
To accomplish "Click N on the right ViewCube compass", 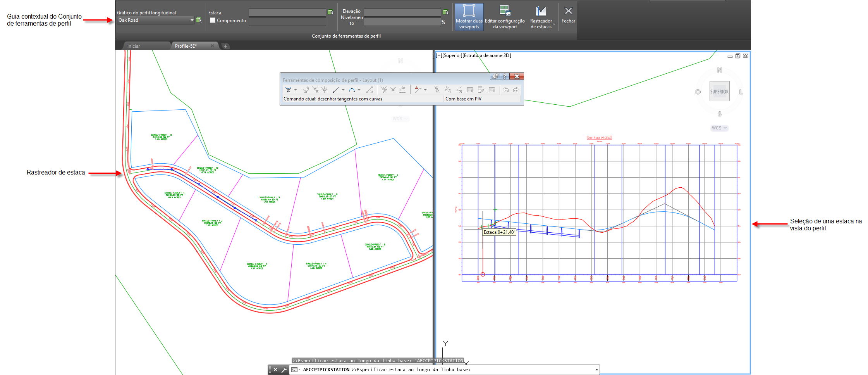I will click(719, 70).
